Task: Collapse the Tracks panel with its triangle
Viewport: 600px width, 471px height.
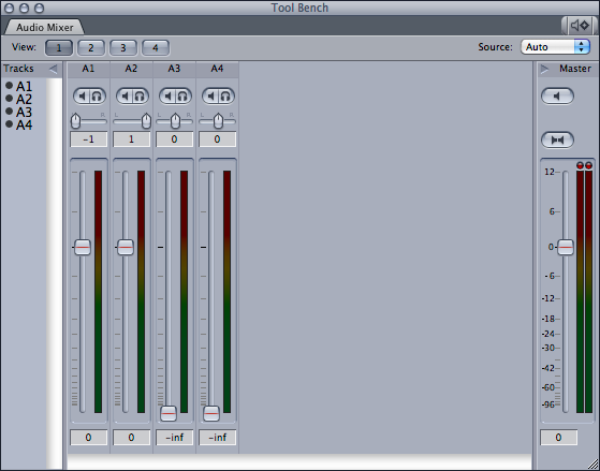Action: [x=53, y=69]
